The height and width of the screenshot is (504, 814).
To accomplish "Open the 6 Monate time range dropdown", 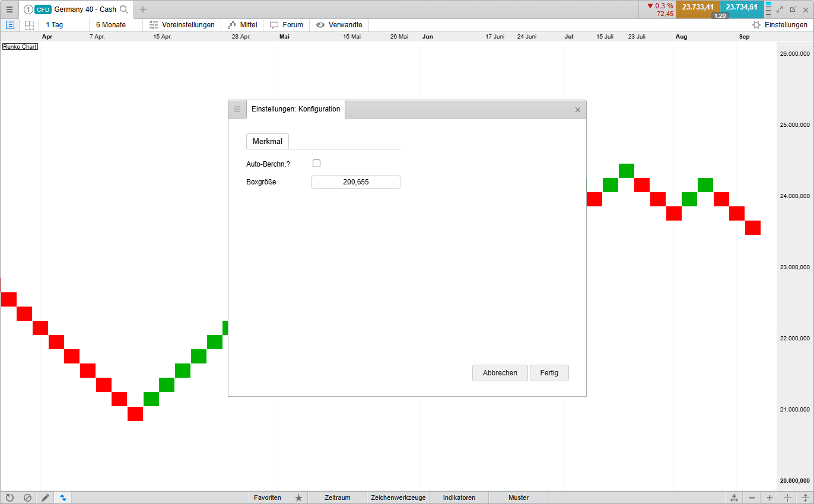I will click(111, 25).
